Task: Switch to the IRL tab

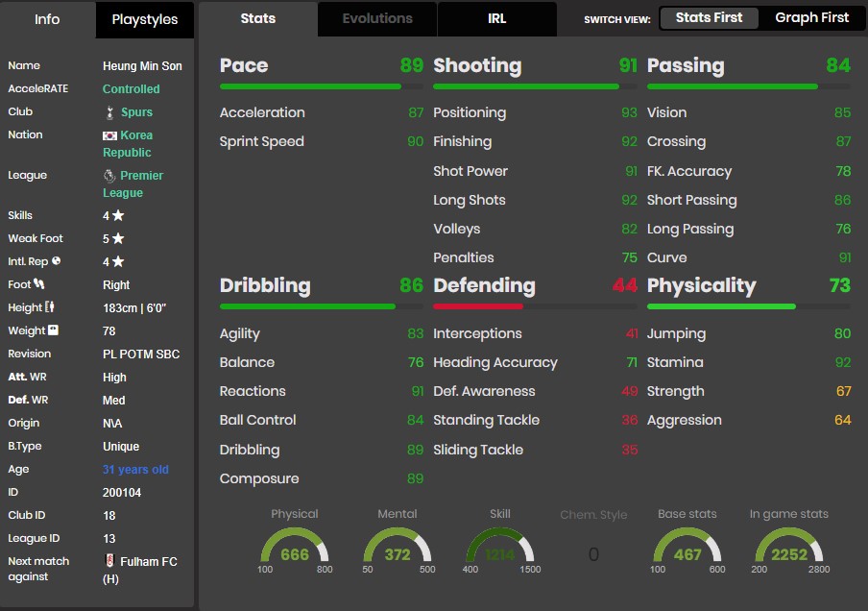Action: (x=497, y=18)
